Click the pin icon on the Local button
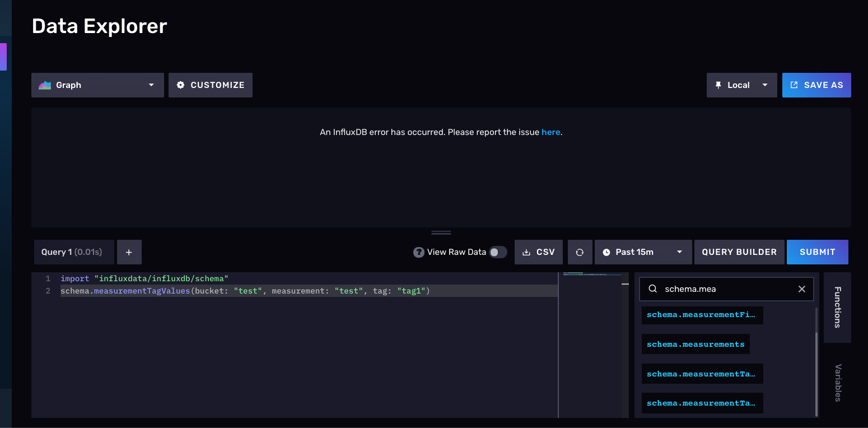Image resolution: width=868 pixels, height=428 pixels. 719,85
